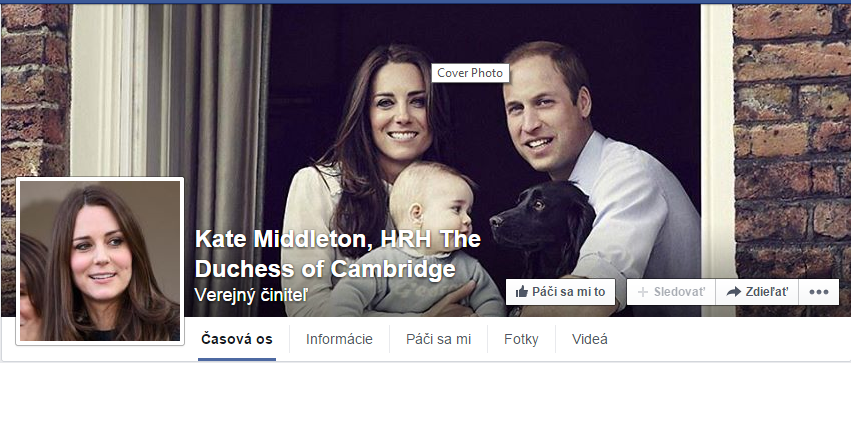Click the thumbs-up icon on the like button
851x437 pixels.
point(522,292)
